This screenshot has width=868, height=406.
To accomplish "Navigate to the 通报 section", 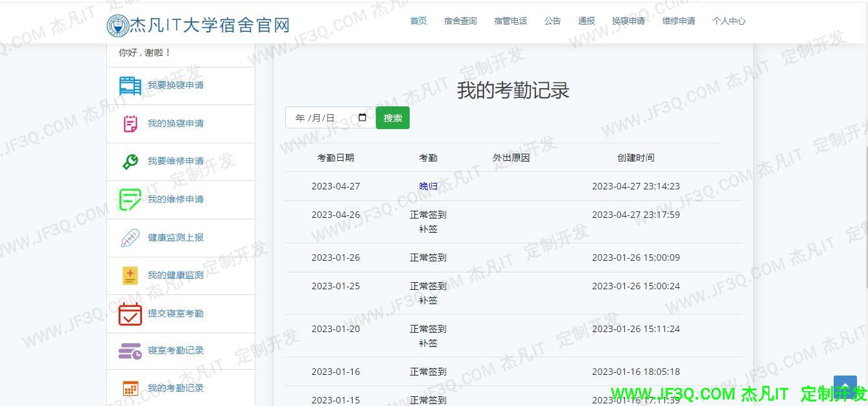I will tap(586, 21).
